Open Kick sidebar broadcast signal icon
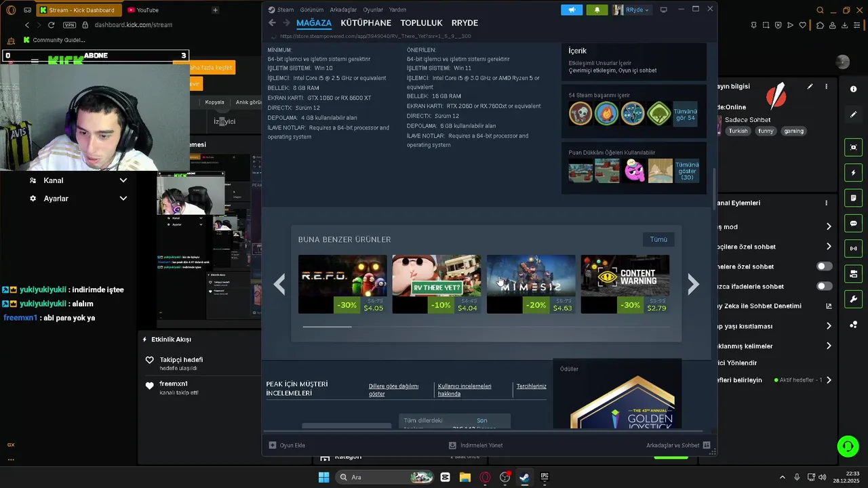Image resolution: width=868 pixels, height=488 pixels. (853, 249)
